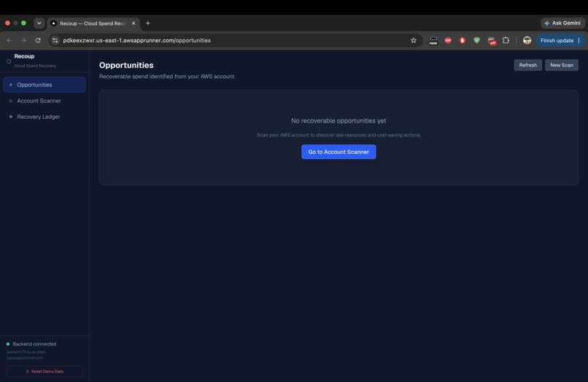The height and width of the screenshot is (382, 588).
Task: Reload the page with the browser reload icon
Action: click(38, 41)
